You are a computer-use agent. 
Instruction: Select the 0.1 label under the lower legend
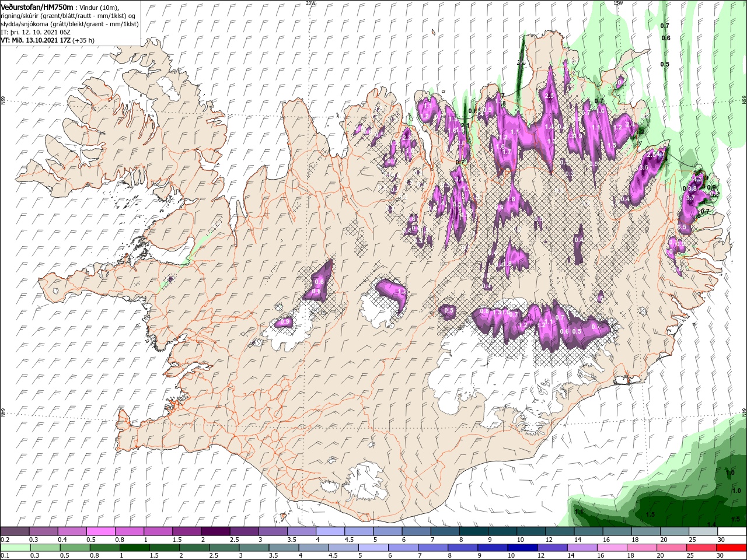coord(5,556)
